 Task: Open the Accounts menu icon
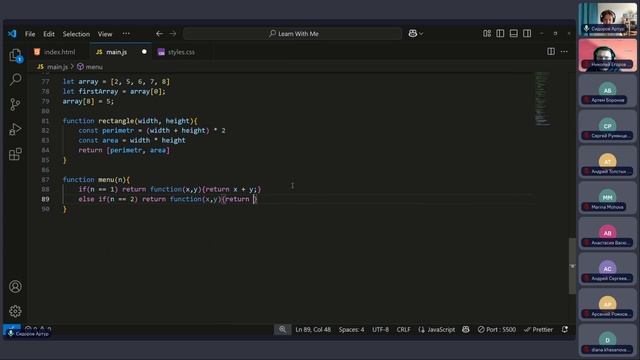click(15, 287)
